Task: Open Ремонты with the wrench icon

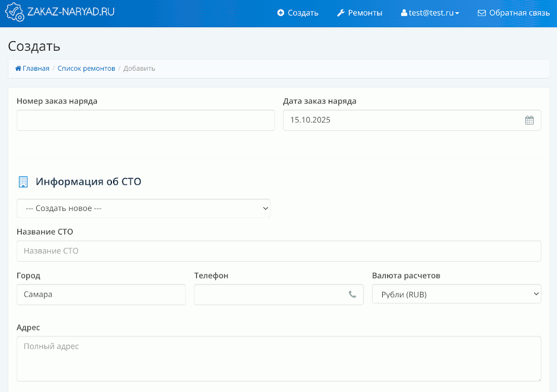Action: click(360, 13)
